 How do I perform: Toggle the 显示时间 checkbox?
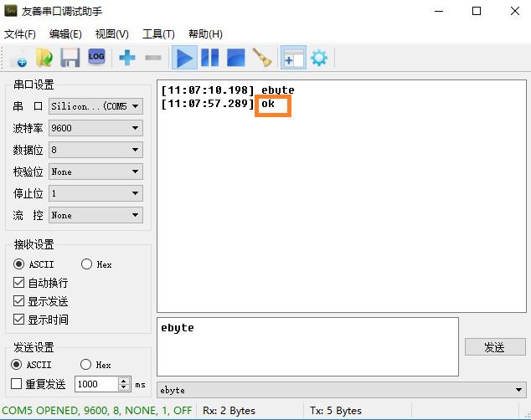19,320
